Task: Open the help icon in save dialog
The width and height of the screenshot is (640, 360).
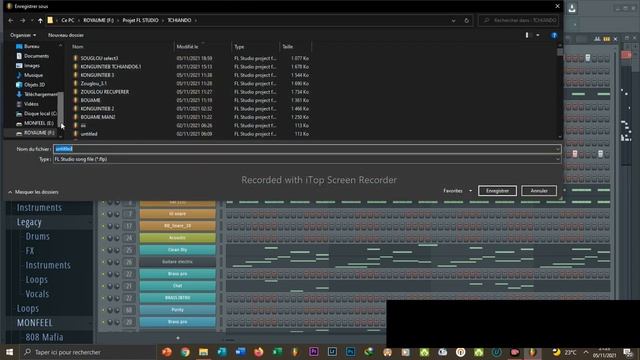Action: 554,36
